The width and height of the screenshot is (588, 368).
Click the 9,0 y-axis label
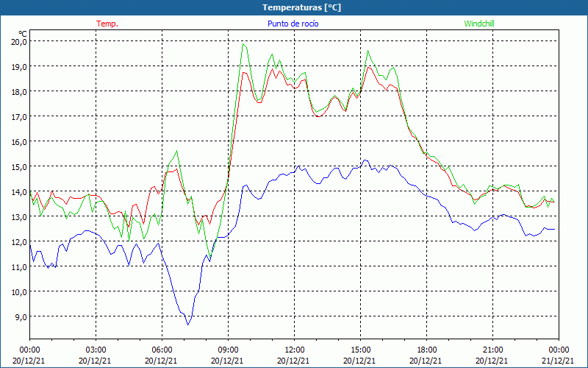(21, 317)
